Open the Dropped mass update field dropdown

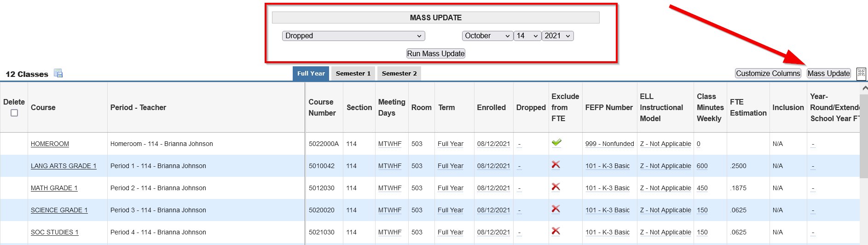(x=353, y=36)
